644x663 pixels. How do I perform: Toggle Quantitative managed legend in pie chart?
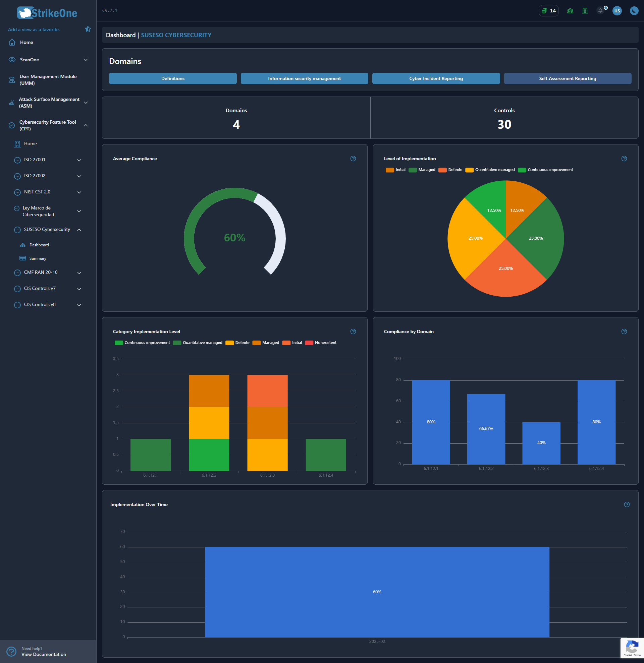tap(490, 170)
